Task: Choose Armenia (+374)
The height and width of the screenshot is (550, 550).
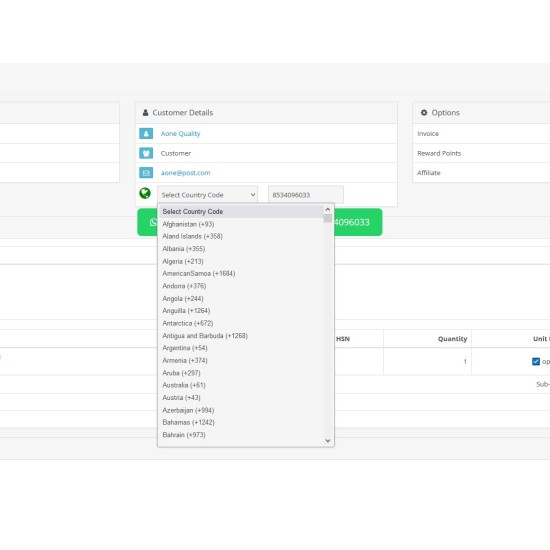Action: coord(241,361)
